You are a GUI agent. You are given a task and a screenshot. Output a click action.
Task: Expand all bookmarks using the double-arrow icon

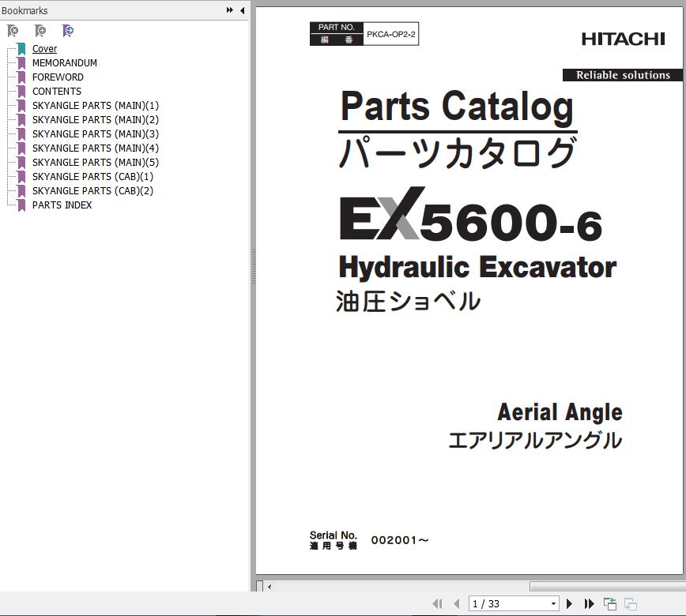tap(230, 10)
